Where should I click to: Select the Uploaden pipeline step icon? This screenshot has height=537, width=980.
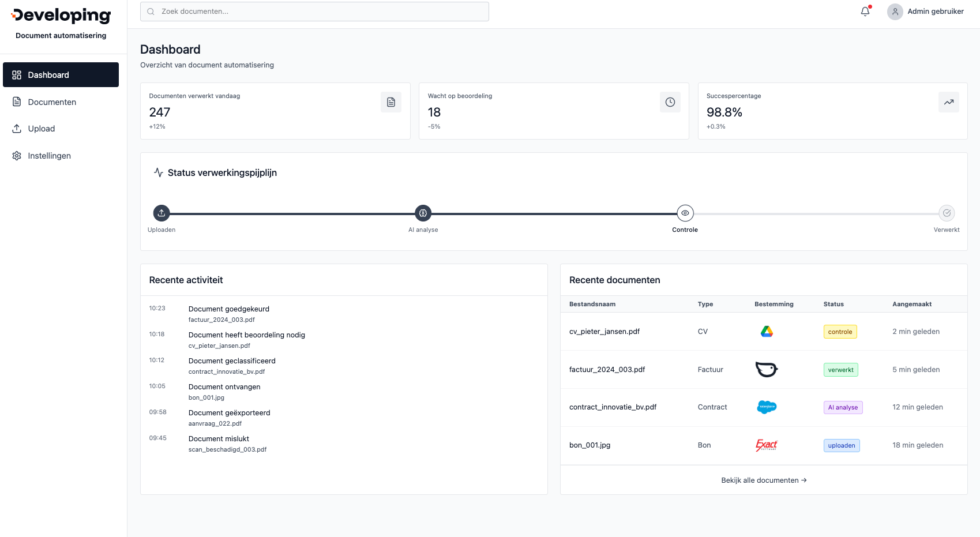click(x=162, y=213)
